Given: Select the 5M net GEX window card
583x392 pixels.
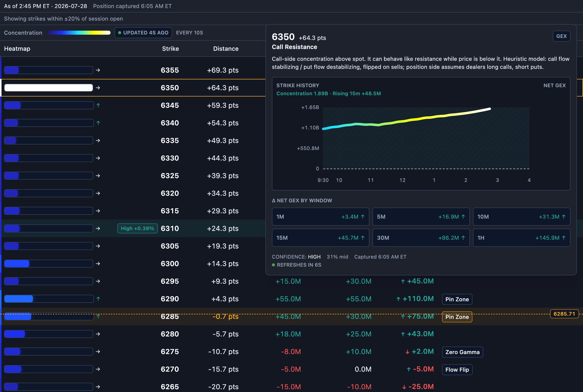Looking at the screenshot, I should (421, 217).
